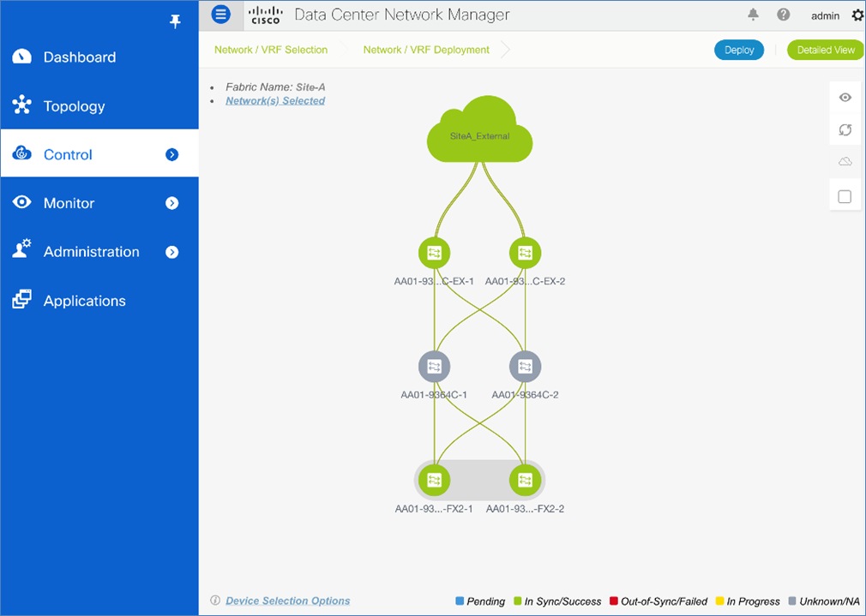866x616 pixels.
Task: Click the Topology star icon
Action: 21,105
